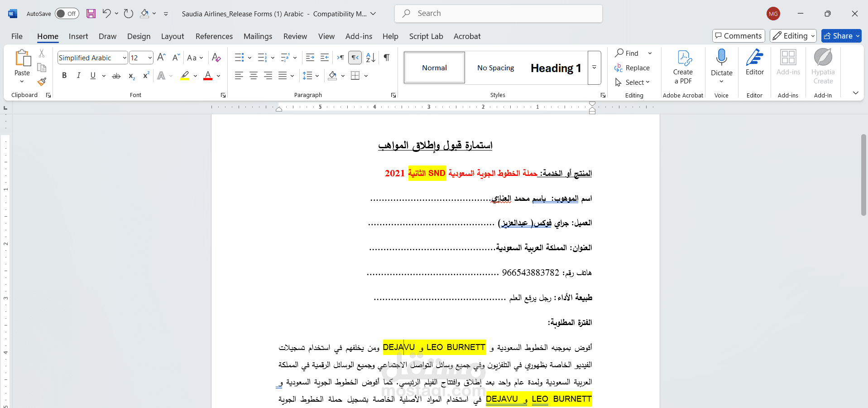Toggle justify alignment
Viewport: 868px width, 408px height.
point(283,76)
